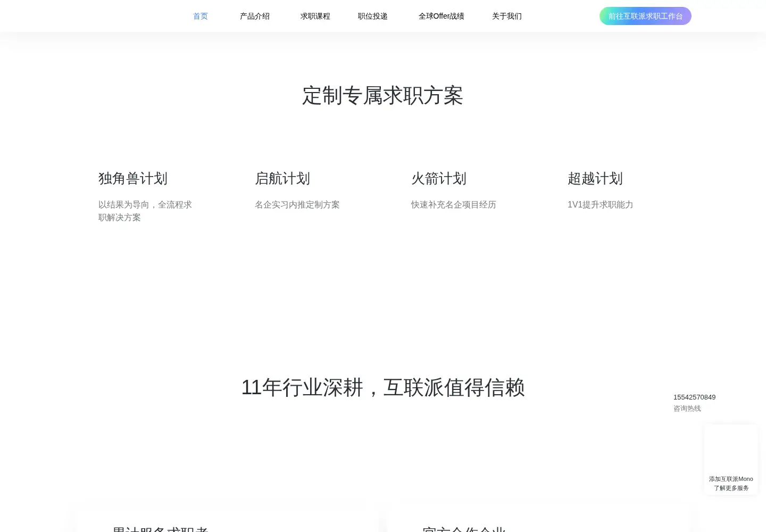Open the 首页 nav item
Viewport: 766px width, 532px height.
200,16
